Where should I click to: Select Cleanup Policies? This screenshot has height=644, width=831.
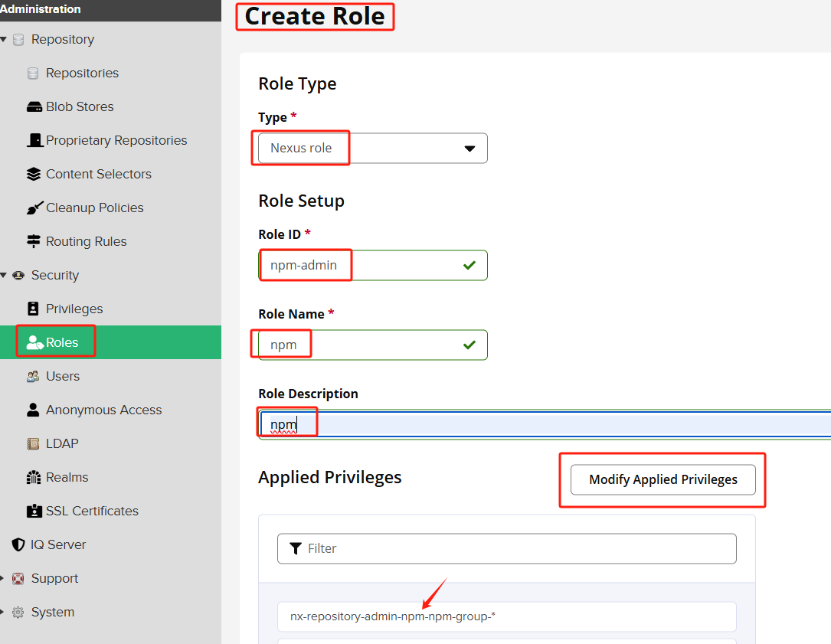[94, 208]
